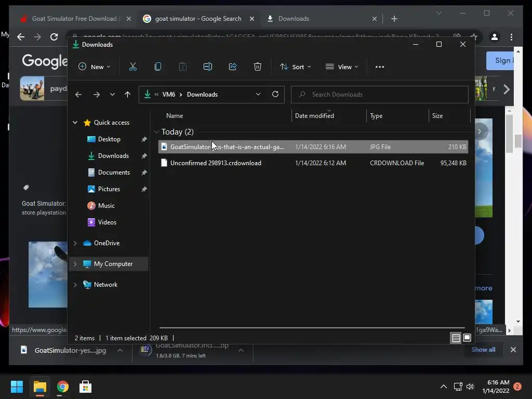
Task: Sort files by Date modified column
Action: pyautogui.click(x=314, y=116)
